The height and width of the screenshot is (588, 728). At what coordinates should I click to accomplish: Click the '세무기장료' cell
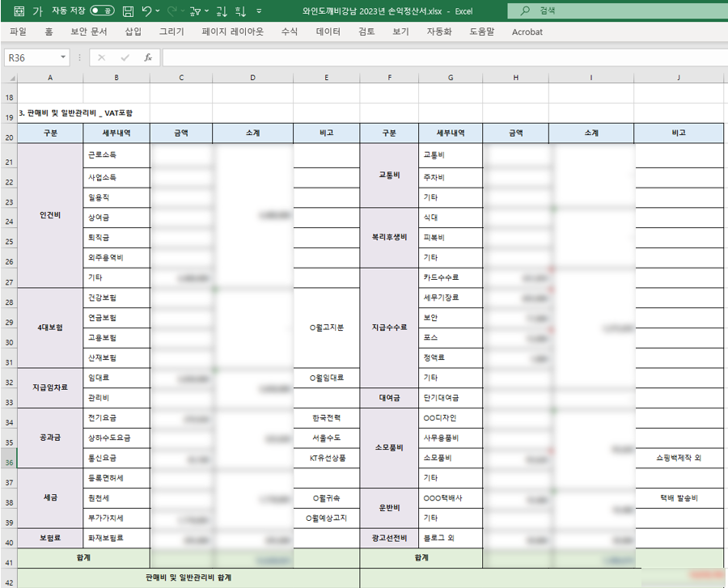[x=451, y=298]
